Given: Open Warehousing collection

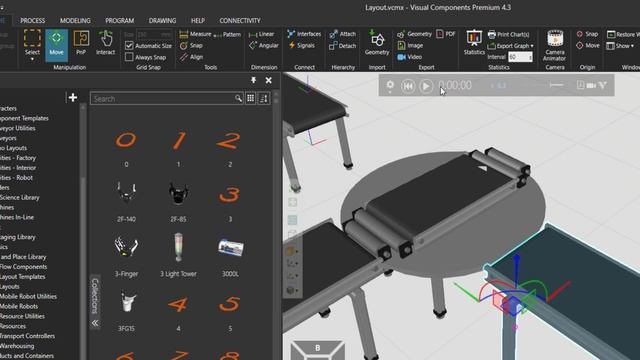Looking at the screenshot, I should [17, 346].
